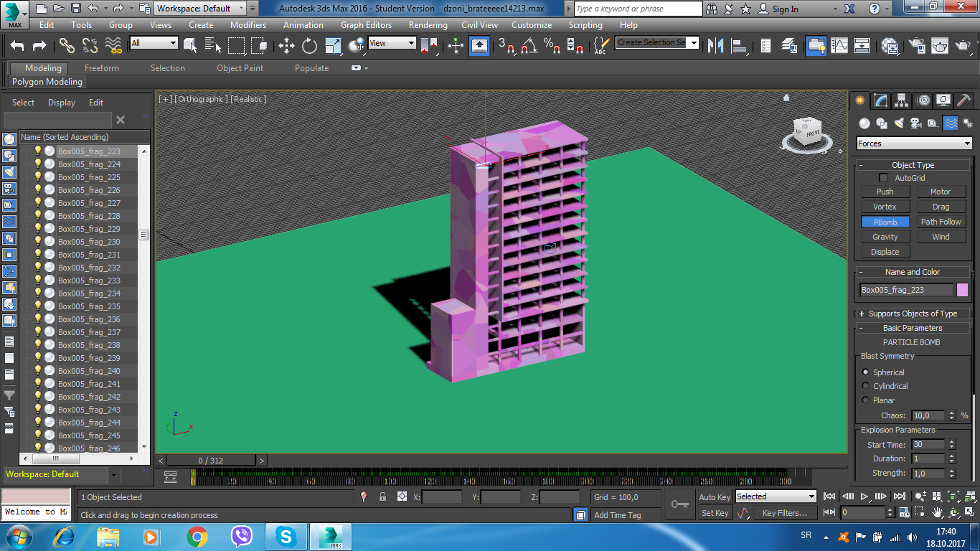The height and width of the screenshot is (551, 980).
Task: Click the object color swatch beside the name
Action: [x=962, y=290]
